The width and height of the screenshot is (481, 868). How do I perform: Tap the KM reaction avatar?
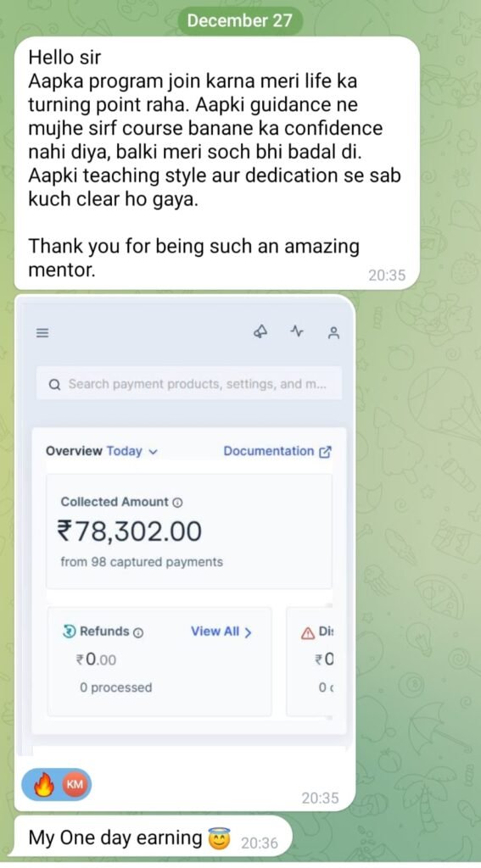click(x=76, y=785)
